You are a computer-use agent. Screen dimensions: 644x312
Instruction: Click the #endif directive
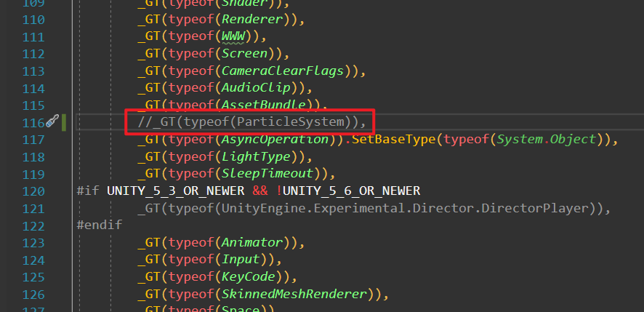point(100,225)
